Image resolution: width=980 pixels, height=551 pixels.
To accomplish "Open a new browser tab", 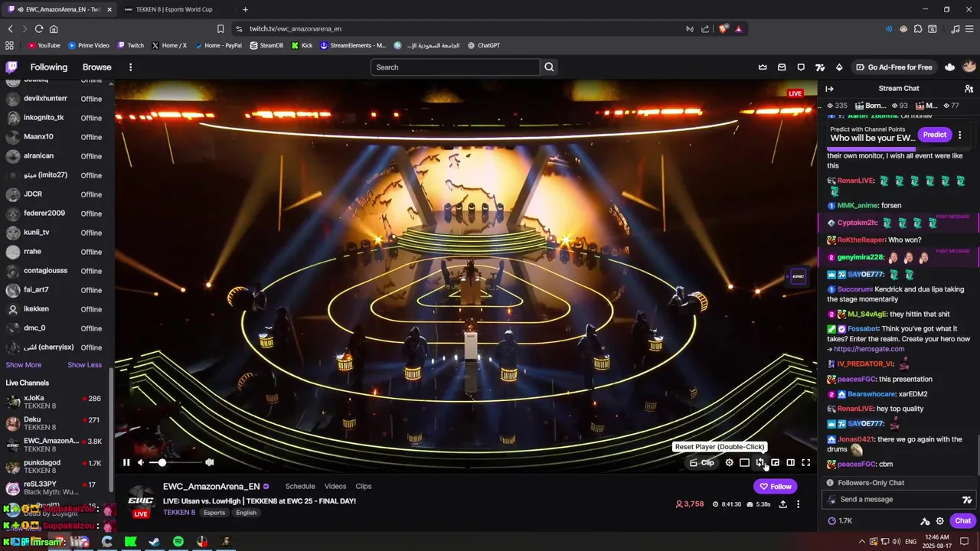I will coord(245,9).
